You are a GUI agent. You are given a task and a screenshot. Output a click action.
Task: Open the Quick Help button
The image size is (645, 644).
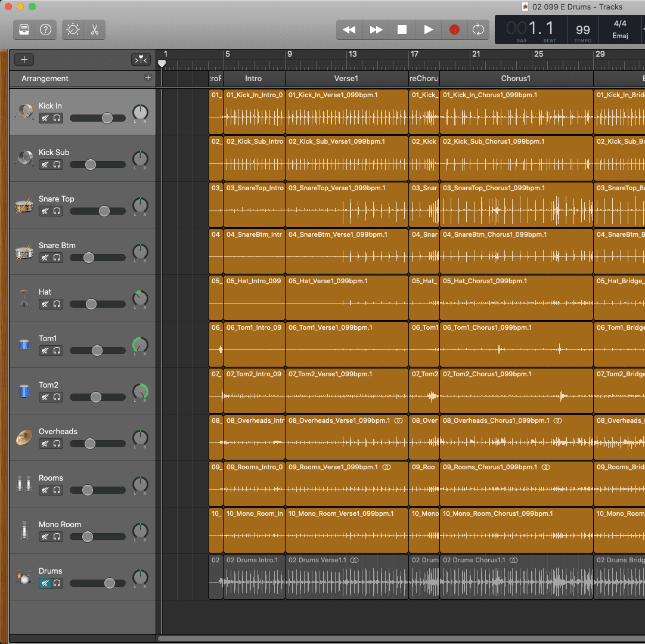point(45,30)
